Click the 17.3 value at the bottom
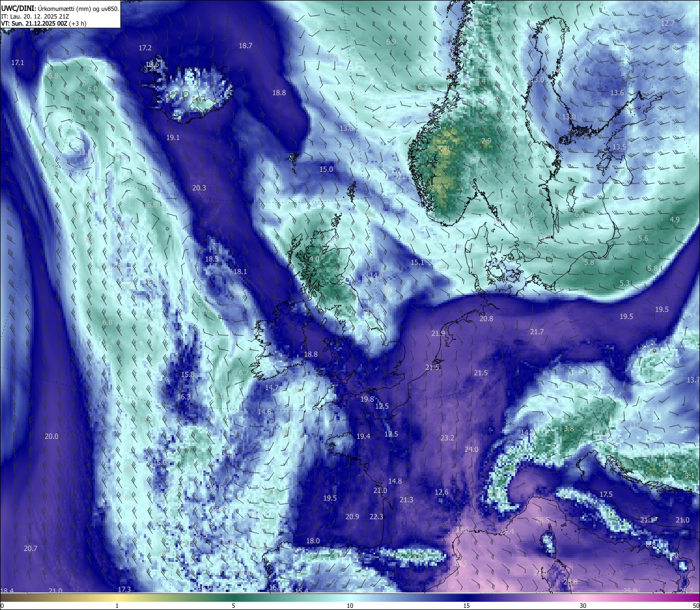Screen dimensions: 700x610 click(x=124, y=590)
